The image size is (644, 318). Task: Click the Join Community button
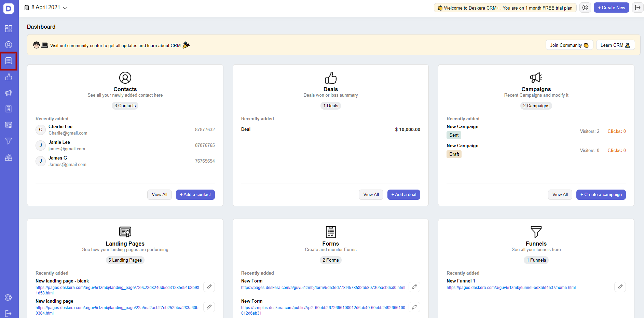point(569,45)
